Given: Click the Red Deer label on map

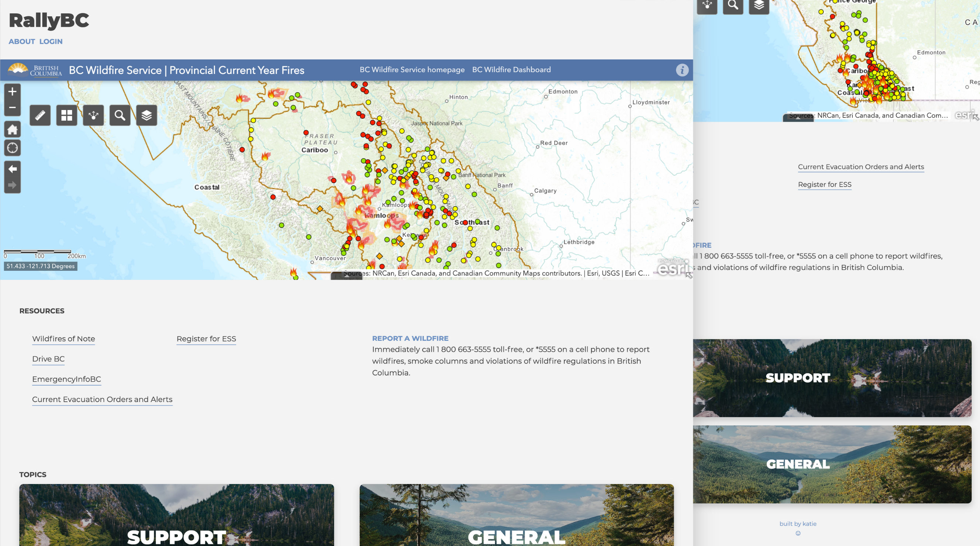Looking at the screenshot, I should 554,143.
